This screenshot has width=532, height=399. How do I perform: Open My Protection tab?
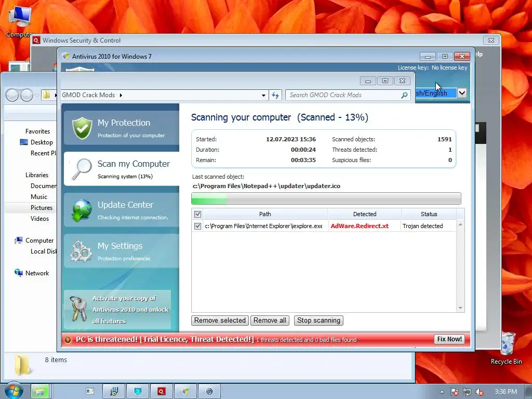(122, 128)
